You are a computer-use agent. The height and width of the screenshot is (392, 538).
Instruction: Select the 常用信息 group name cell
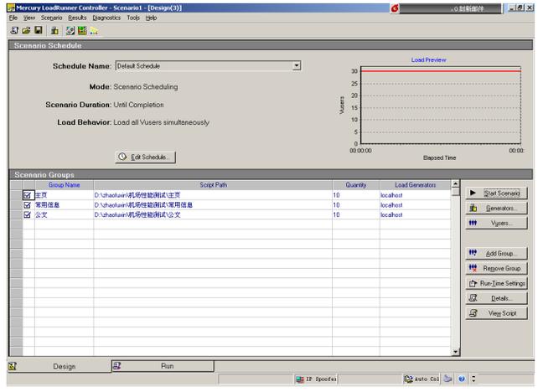[64, 205]
